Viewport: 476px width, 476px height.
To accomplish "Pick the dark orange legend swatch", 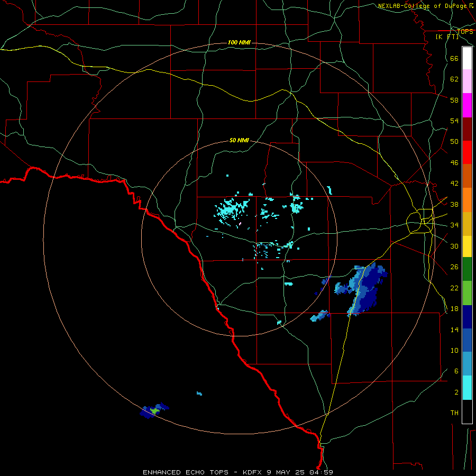I will click(467, 176).
